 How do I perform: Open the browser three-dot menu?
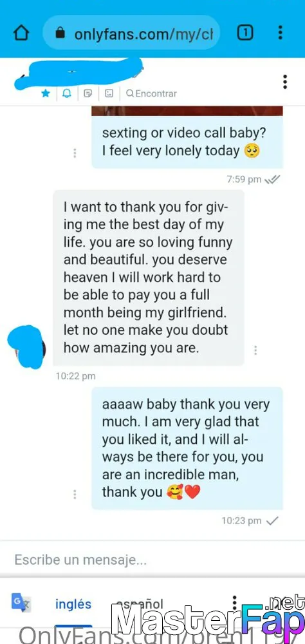(280, 32)
